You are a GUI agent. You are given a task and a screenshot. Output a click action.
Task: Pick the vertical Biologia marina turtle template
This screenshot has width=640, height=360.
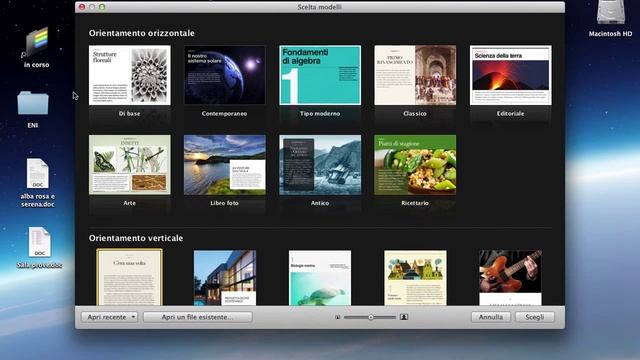pyautogui.click(x=320, y=278)
